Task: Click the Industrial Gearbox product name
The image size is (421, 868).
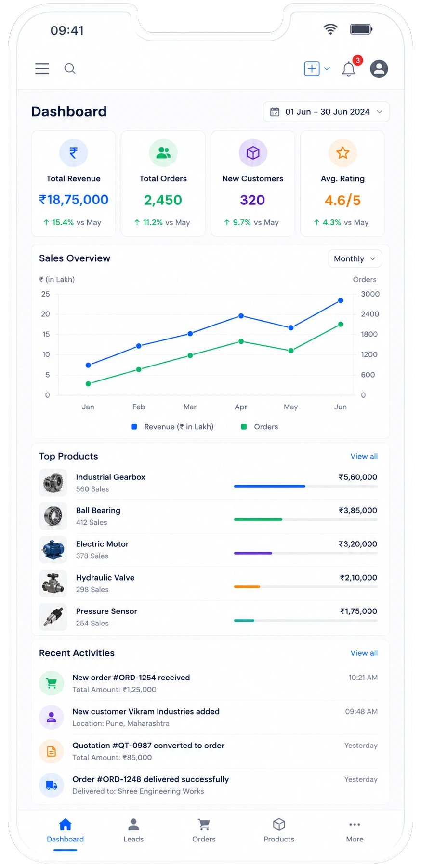Action: click(x=111, y=477)
